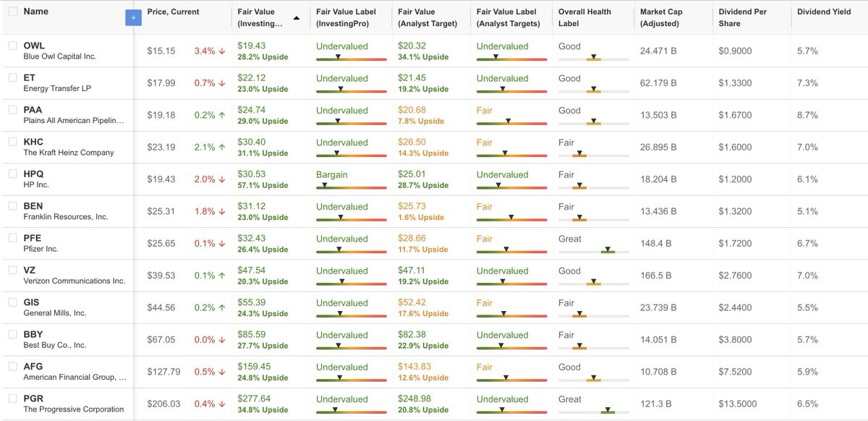Toggle the select-all checkbox in header
This screenshot has width=868, height=421.
13,12
